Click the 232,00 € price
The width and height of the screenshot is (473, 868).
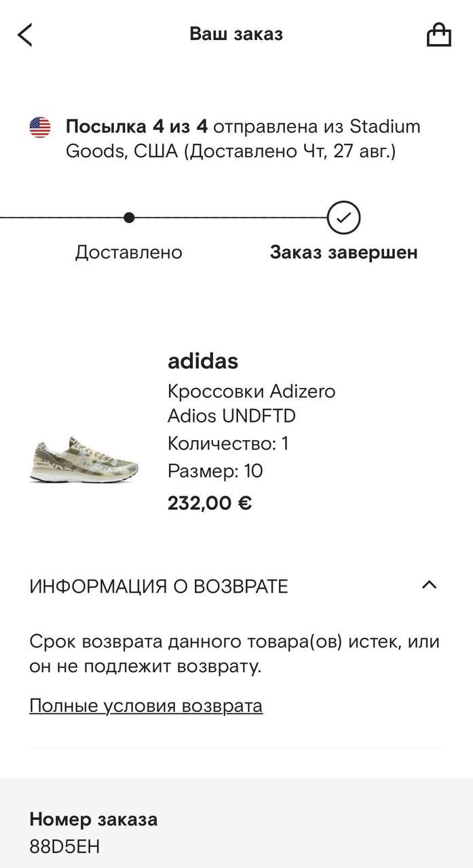(x=210, y=503)
